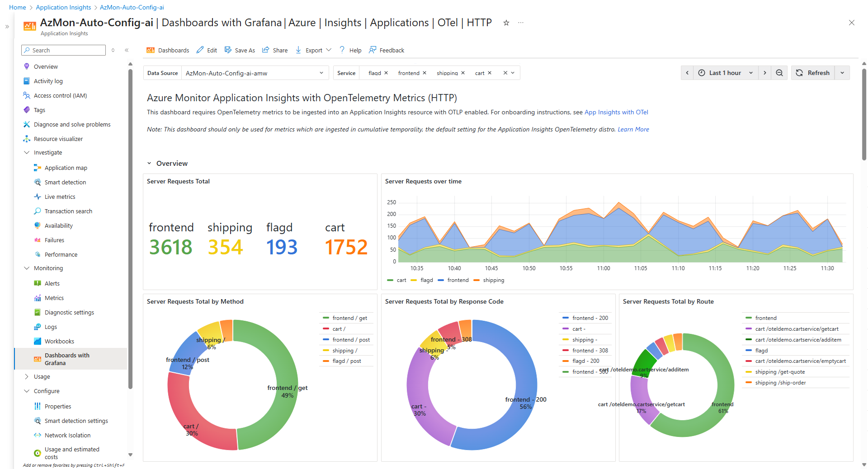
Task: Open the Last 1 hour time picker
Action: tap(726, 73)
